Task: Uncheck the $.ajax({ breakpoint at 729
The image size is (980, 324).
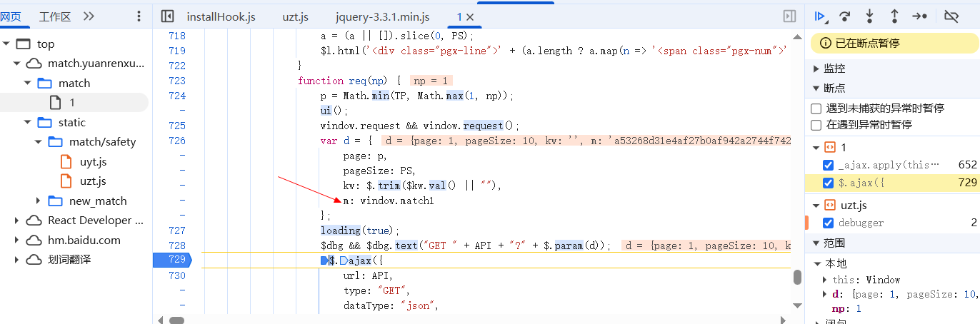Action: 829,183
